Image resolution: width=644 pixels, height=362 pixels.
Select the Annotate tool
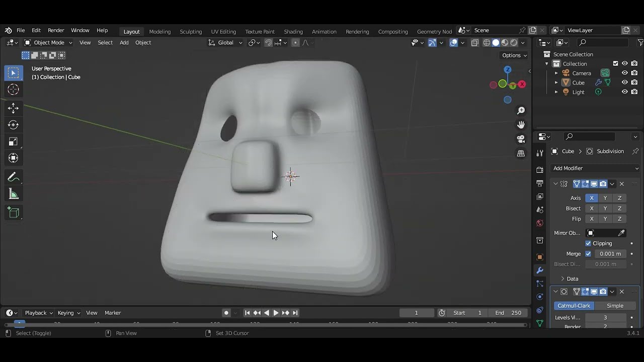coord(13,177)
